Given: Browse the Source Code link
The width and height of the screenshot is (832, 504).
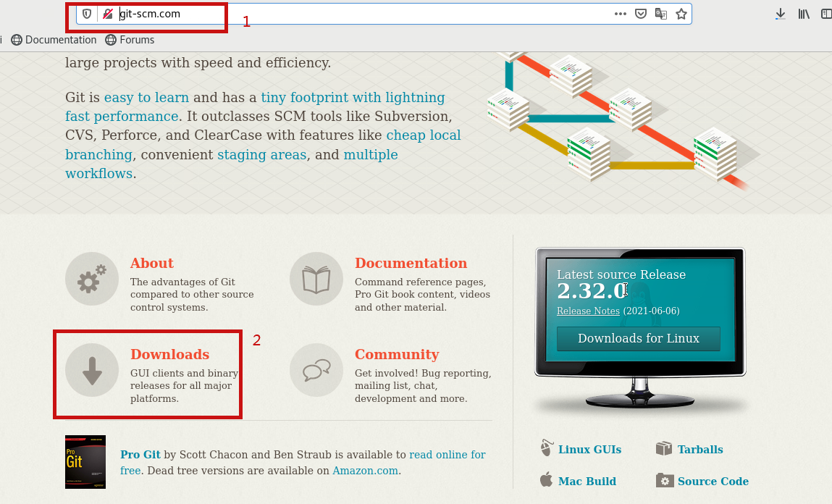Looking at the screenshot, I should pyautogui.click(x=713, y=481).
